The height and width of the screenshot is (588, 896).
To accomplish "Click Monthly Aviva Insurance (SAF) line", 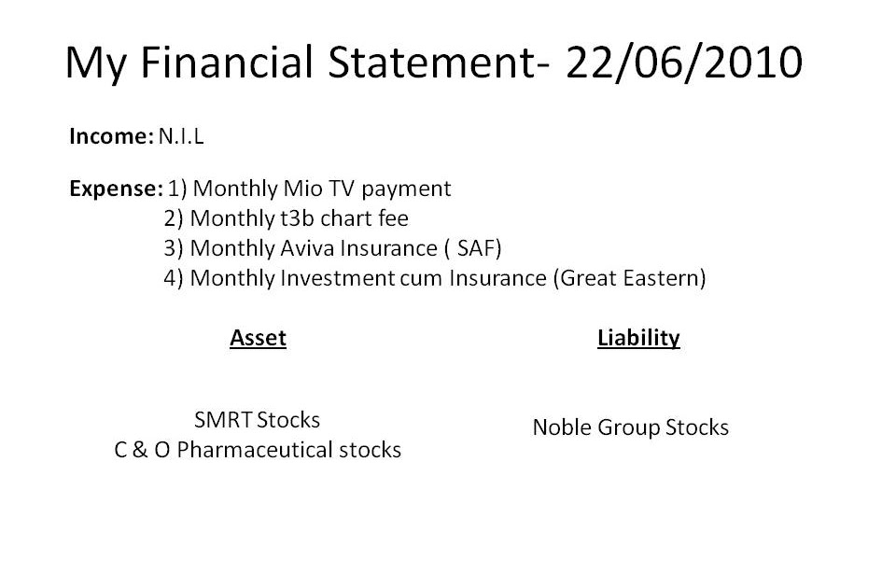I will click(332, 248).
